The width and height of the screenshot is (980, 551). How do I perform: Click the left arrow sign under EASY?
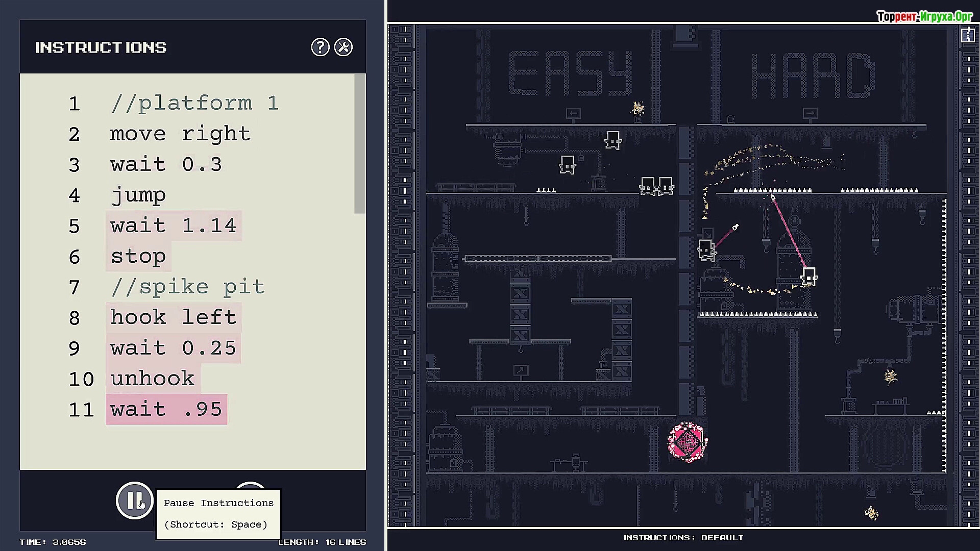click(x=573, y=113)
